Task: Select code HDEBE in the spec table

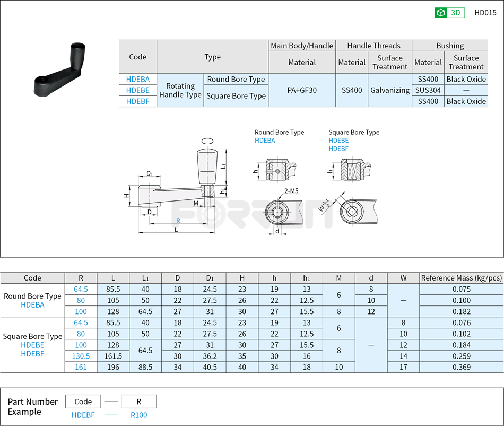Action: click(x=138, y=90)
